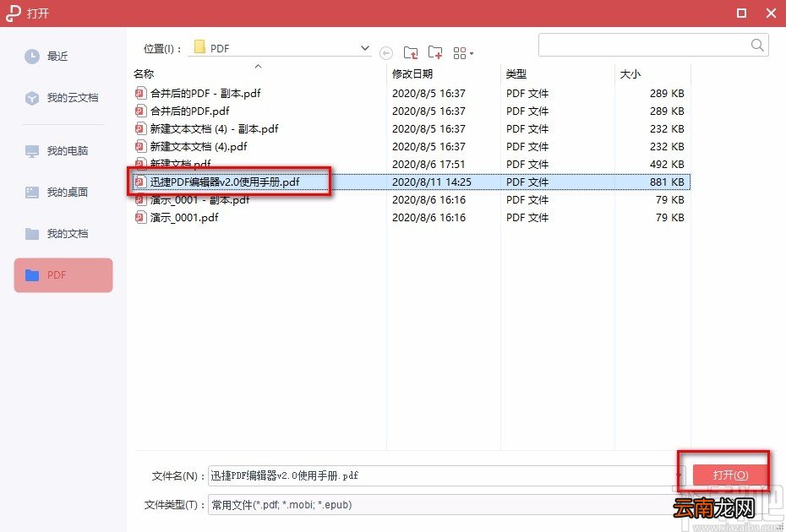Expand the 位置 location dropdown

pyautogui.click(x=365, y=48)
